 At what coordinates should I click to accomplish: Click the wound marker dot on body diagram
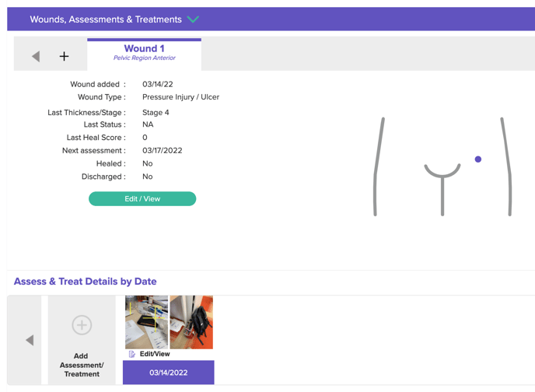click(x=478, y=159)
